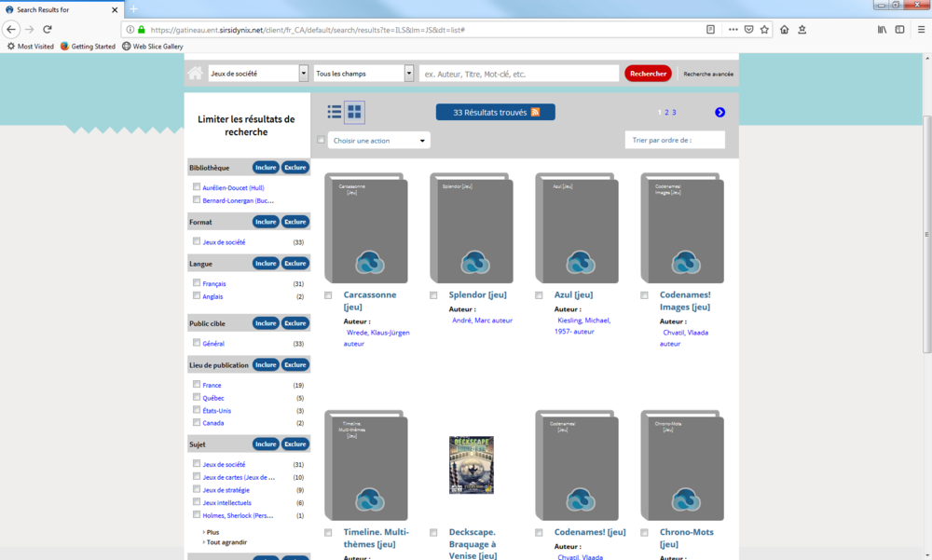Open the downloads tray icon in toolbar

(802, 29)
